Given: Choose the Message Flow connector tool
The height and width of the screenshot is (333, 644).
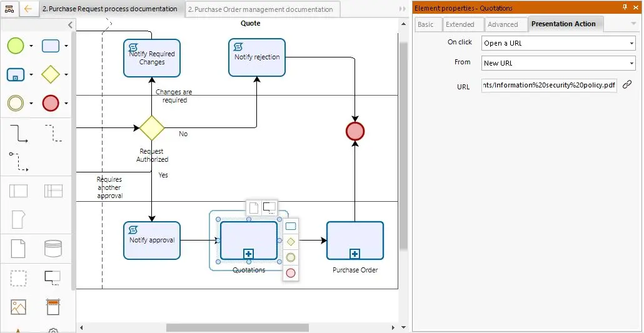Looking at the screenshot, I should pos(19,161).
